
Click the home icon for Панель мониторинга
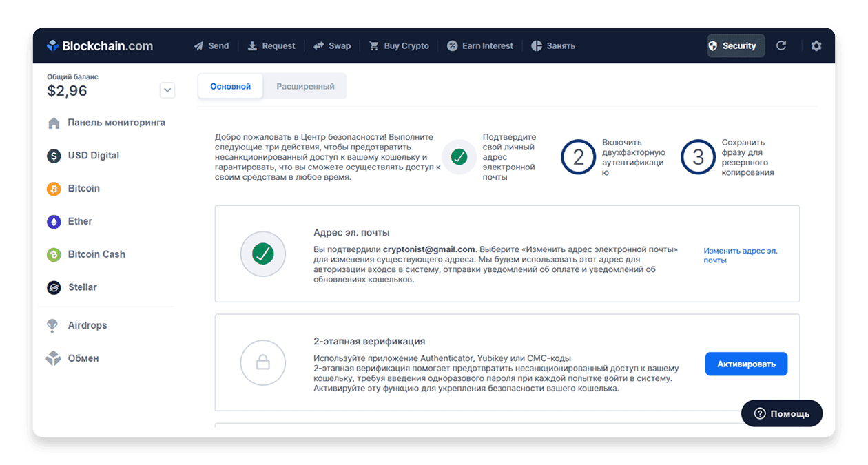pyautogui.click(x=54, y=123)
